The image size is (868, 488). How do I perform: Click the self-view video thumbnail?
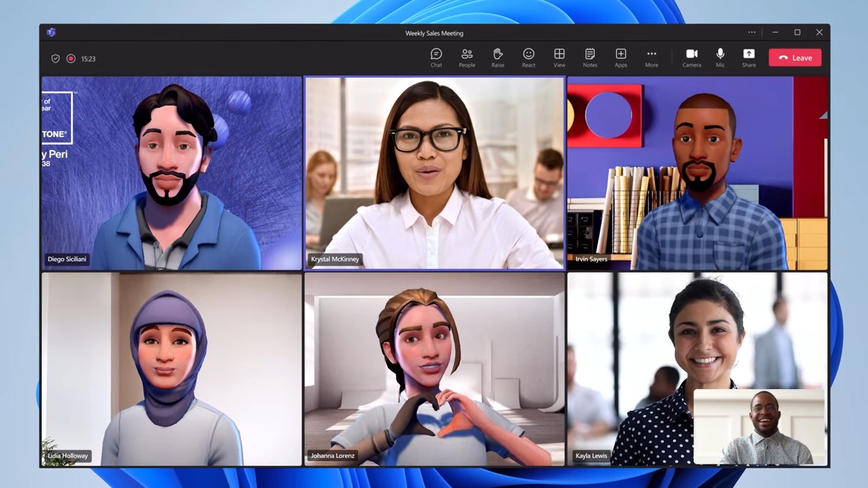pos(759,427)
